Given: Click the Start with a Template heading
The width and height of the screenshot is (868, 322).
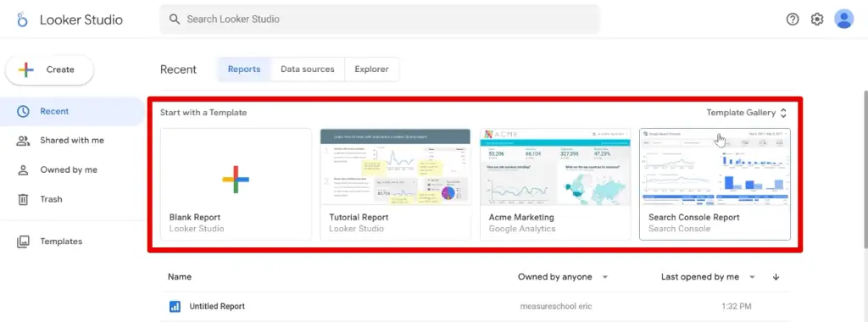Looking at the screenshot, I should [203, 113].
